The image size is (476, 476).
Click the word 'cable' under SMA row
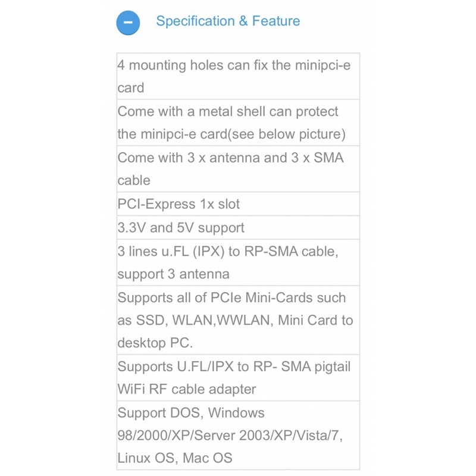(134, 181)
